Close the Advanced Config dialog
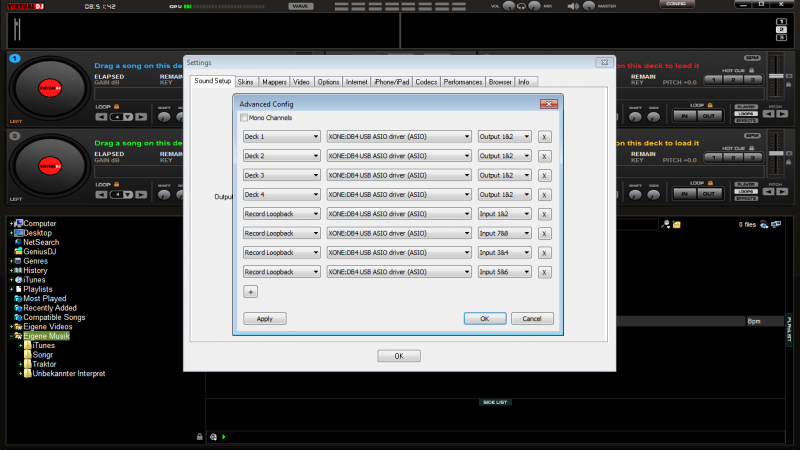 pyautogui.click(x=549, y=104)
